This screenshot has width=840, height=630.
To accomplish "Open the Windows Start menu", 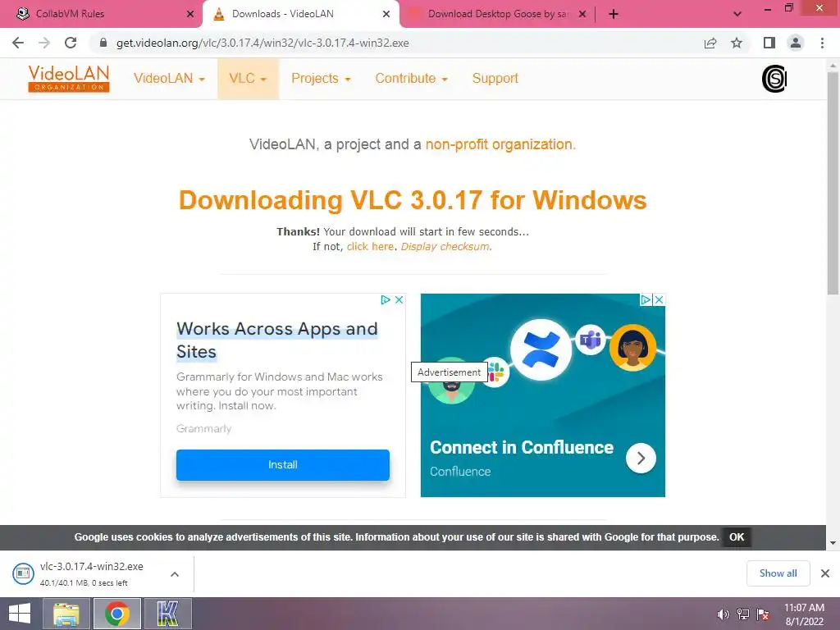I will [x=20, y=614].
